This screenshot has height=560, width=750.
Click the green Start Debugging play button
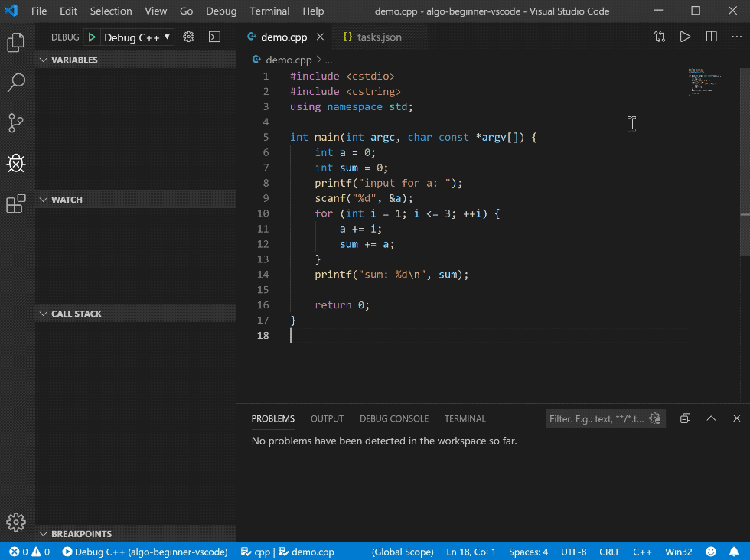click(91, 37)
